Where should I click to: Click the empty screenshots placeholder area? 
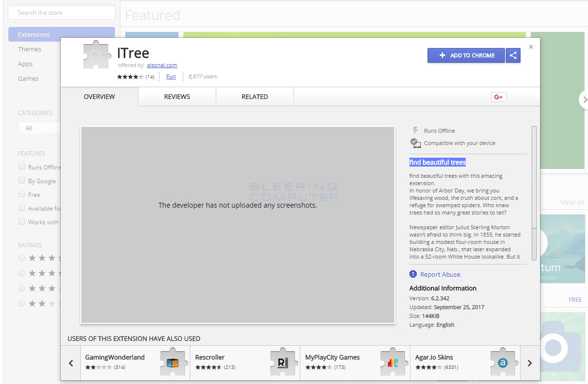[238, 225]
